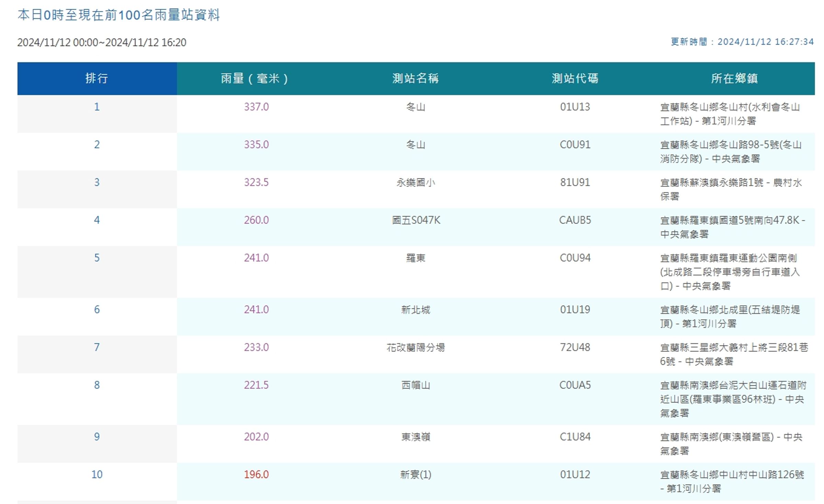Click the township text 宜蘭縣蘇澳鎮永樂路1號
This screenshot has width=824, height=504.
point(711,183)
